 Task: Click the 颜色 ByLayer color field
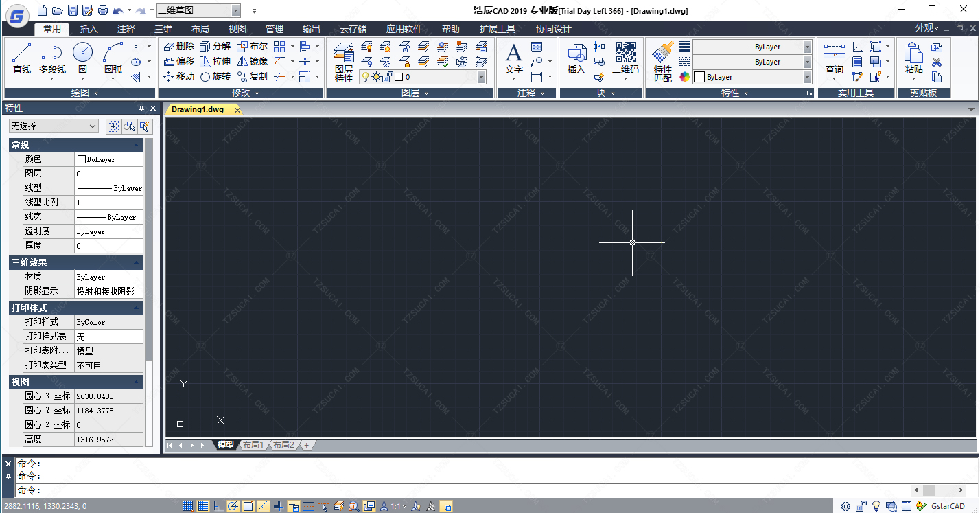click(x=109, y=159)
